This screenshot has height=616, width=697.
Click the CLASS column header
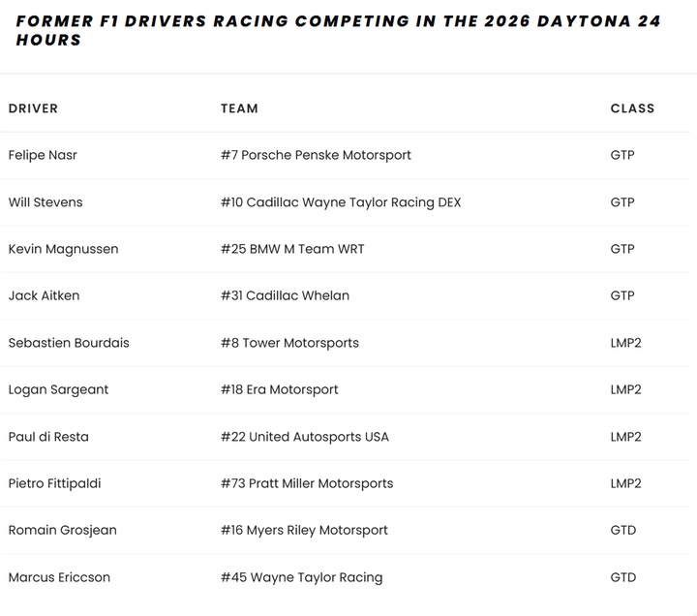[632, 108]
